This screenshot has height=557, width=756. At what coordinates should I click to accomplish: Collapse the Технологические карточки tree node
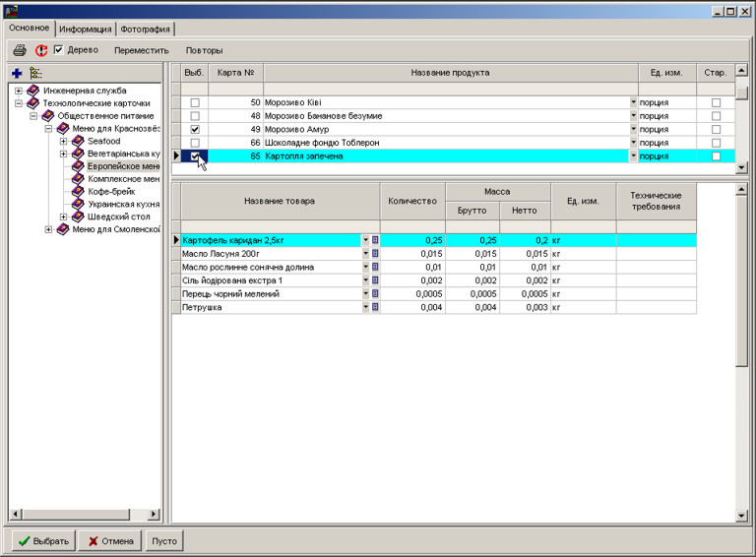click(x=19, y=103)
